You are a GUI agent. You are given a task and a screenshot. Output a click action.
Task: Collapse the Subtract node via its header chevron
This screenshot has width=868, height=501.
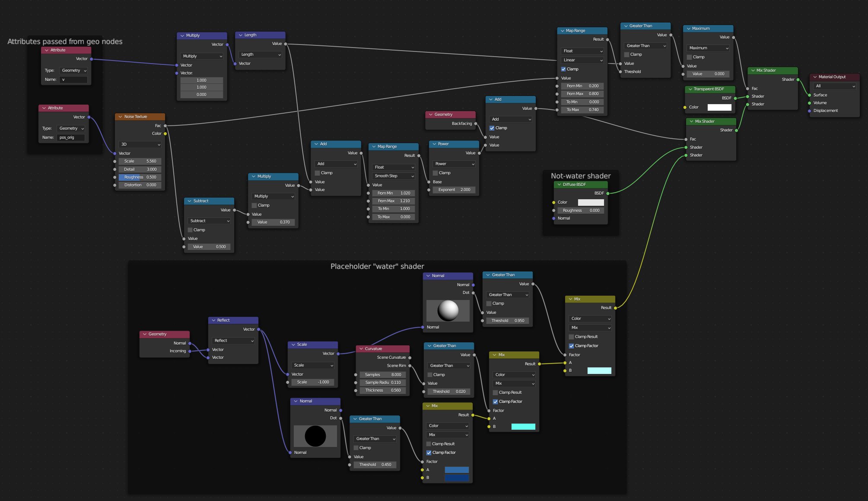(x=189, y=201)
